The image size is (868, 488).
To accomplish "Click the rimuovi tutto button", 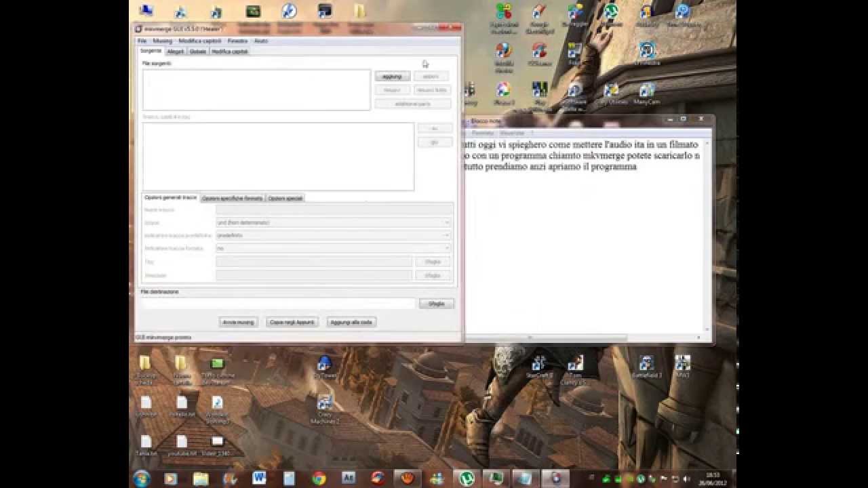I will 431,90.
